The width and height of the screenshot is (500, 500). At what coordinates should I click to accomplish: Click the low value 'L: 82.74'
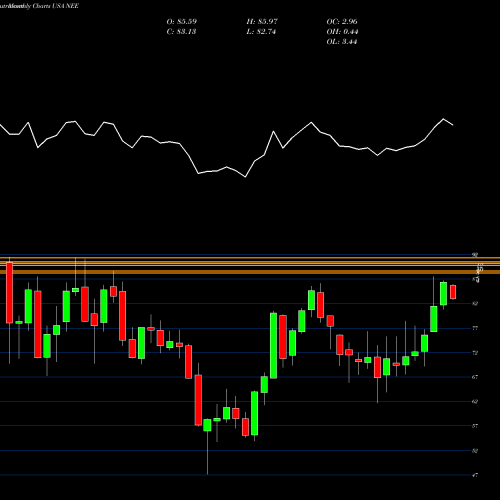261,32
